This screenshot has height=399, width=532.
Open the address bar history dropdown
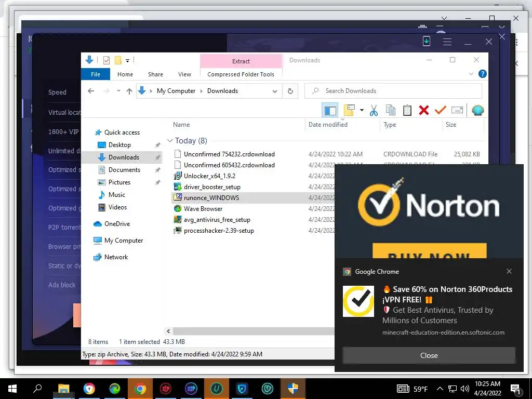pyautogui.click(x=275, y=91)
